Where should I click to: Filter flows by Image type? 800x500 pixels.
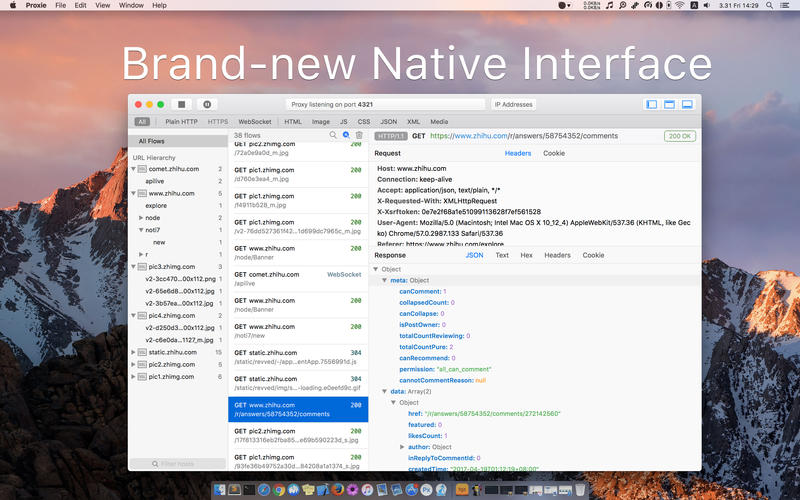[x=321, y=122]
